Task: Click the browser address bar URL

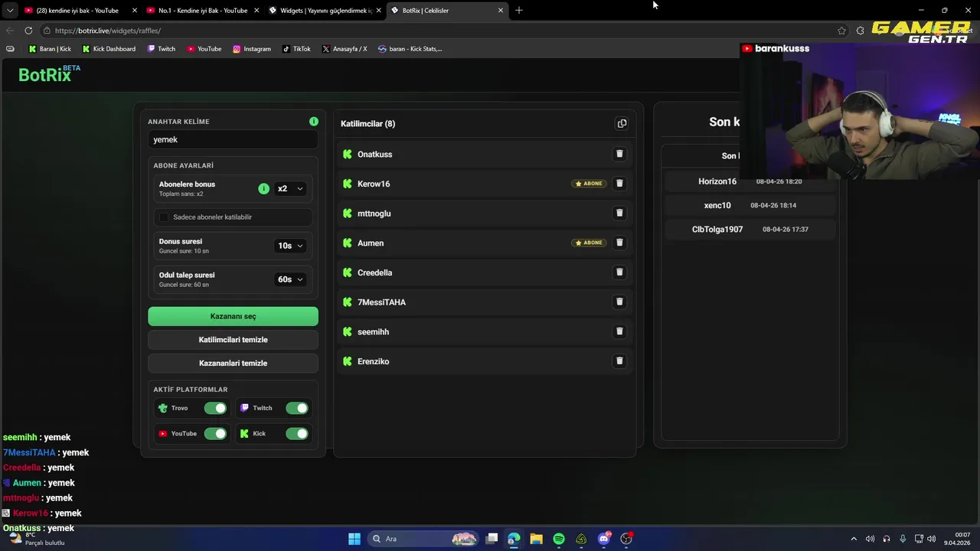Action: pyautogui.click(x=108, y=31)
